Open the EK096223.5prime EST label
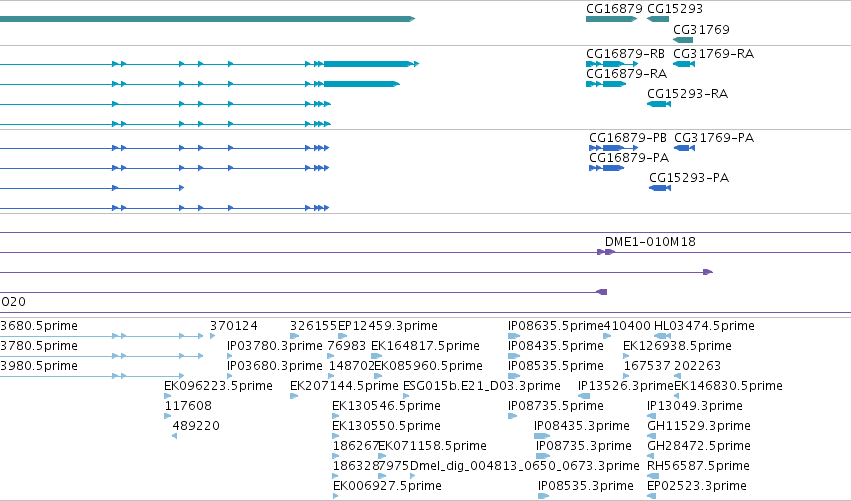The width and height of the screenshot is (851, 501). (218, 386)
